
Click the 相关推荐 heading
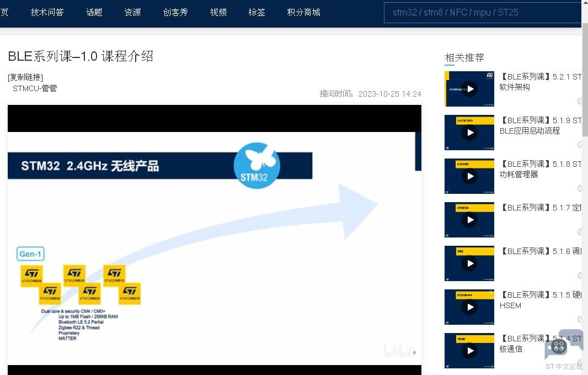click(464, 57)
